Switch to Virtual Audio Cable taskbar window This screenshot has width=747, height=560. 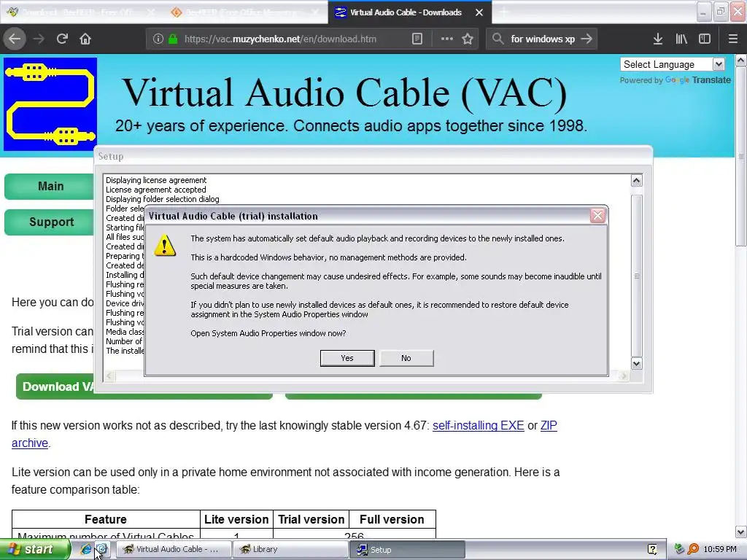pyautogui.click(x=174, y=549)
